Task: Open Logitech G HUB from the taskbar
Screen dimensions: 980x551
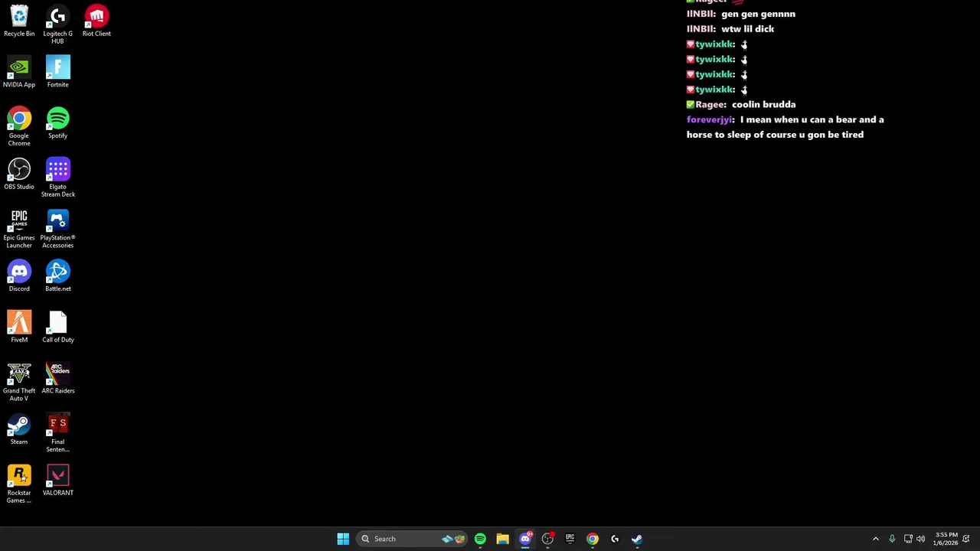Action: click(x=615, y=539)
